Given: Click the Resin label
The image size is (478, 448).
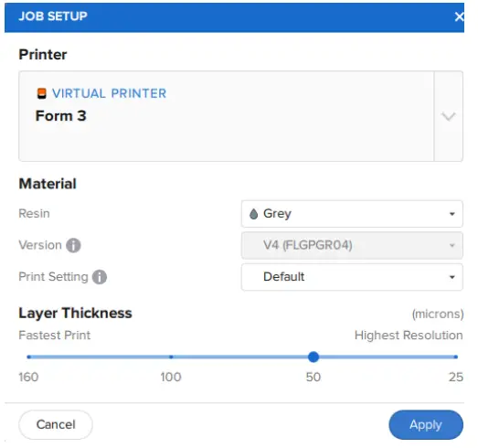Looking at the screenshot, I should (34, 213).
